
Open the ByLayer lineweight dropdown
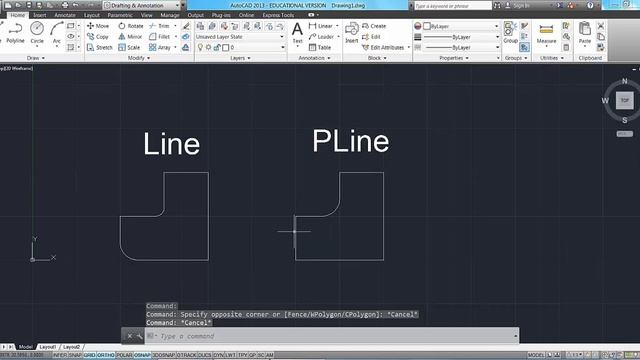pos(461,37)
